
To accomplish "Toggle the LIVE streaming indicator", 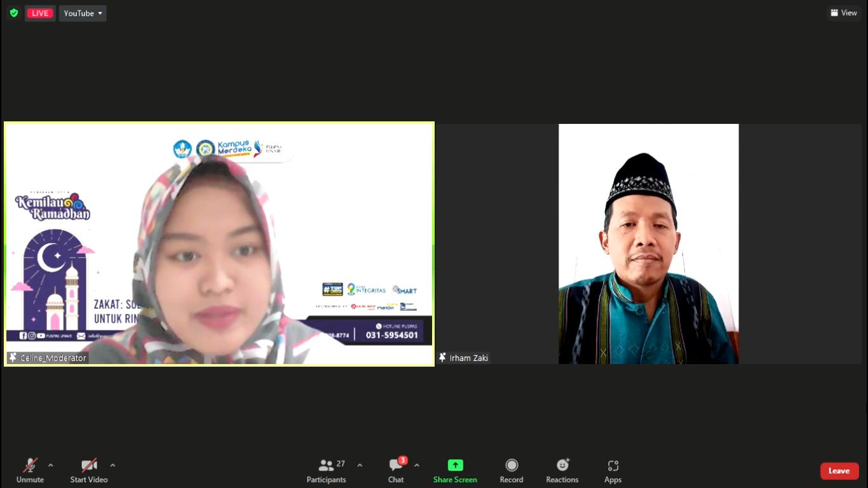I will 39,13.
